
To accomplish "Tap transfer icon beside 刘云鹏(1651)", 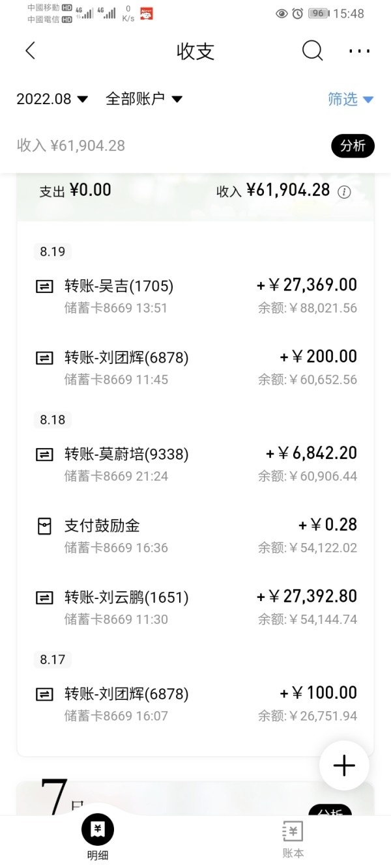I will click(x=44, y=597).
